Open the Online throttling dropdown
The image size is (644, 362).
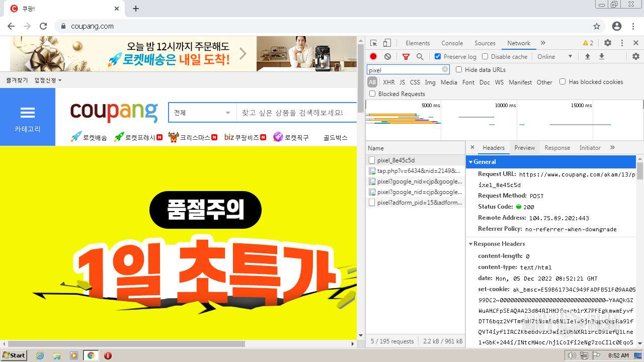(x=555, y=57)
